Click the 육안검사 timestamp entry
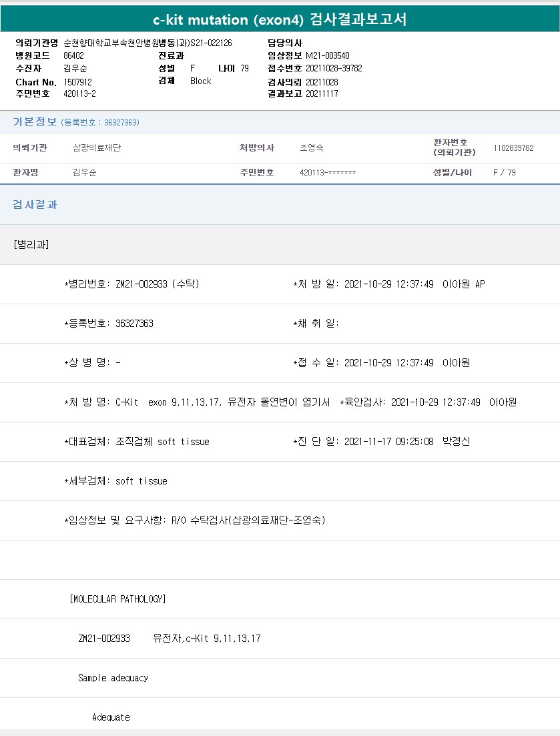 coord(429,402)
